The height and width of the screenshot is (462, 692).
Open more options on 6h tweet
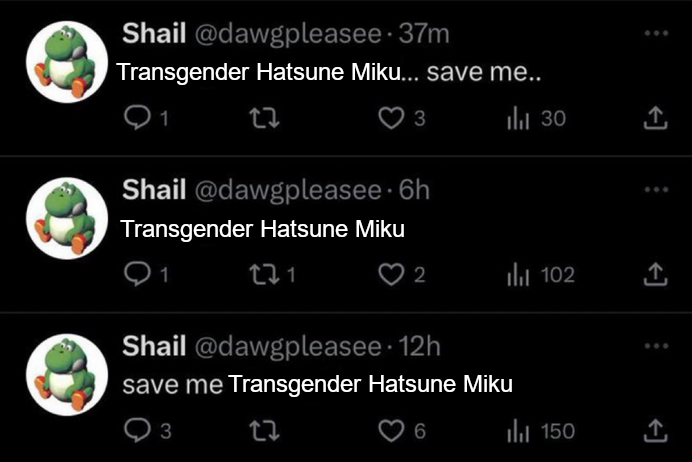click(x=655, y=189)
